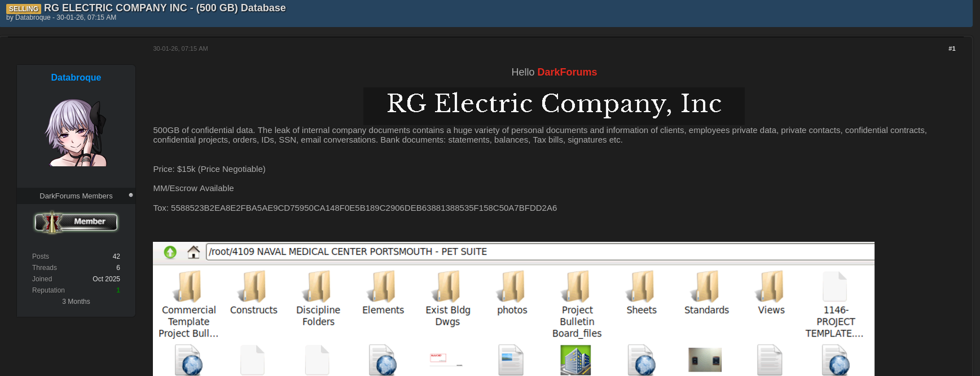The image size is (980, 376).
Task: Click the 3 Months membership text
Action: [x=76, y=302]
